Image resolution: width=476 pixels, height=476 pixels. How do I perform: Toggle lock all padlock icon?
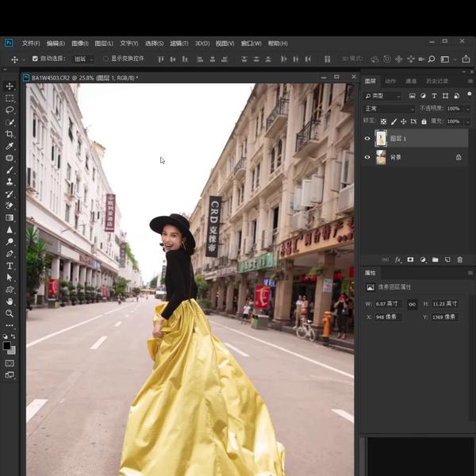[x=424, y=121]
